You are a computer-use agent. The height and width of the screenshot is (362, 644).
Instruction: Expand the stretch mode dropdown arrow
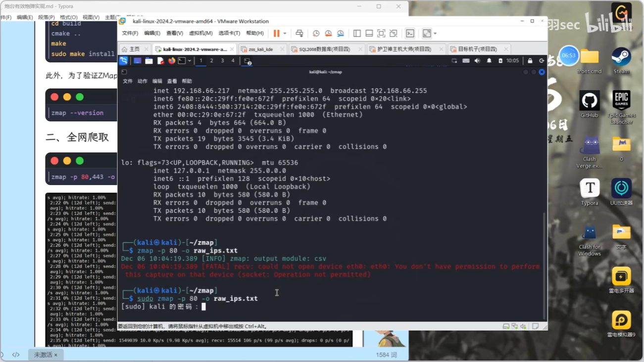435,33
